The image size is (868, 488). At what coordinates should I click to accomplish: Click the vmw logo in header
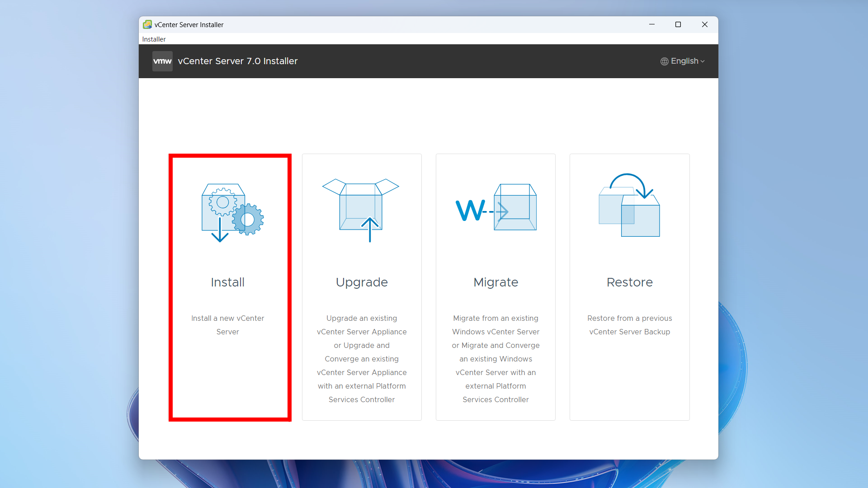(162, 61)
